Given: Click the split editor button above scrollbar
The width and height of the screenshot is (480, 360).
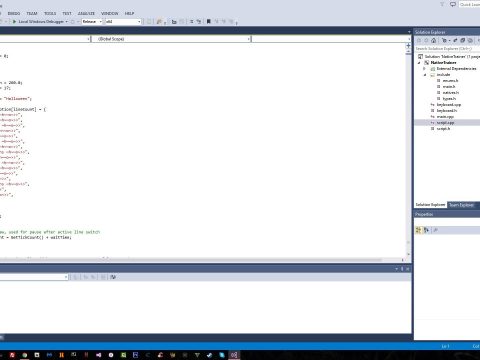Looking at the screenshot, I should pyautogui.click(x=408, y=46).
